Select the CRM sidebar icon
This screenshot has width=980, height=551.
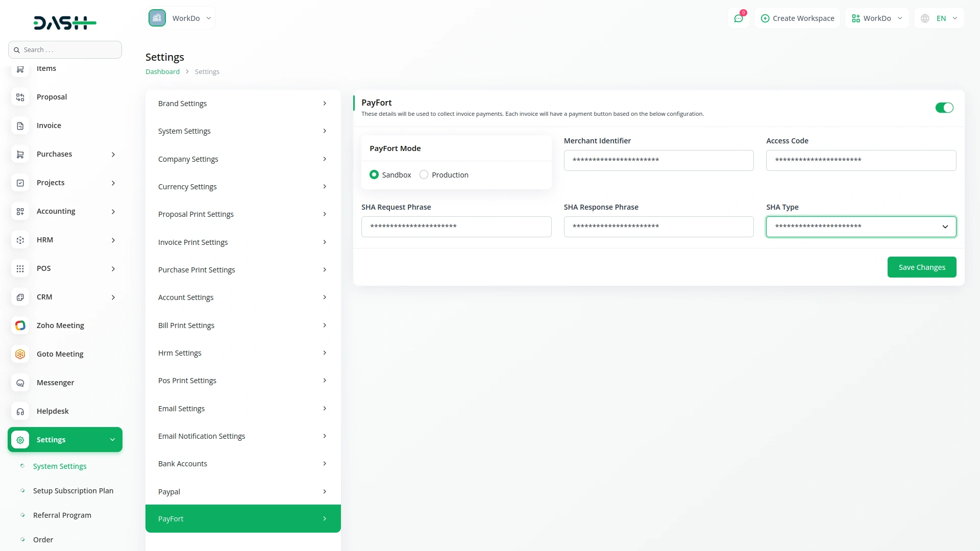20,297
